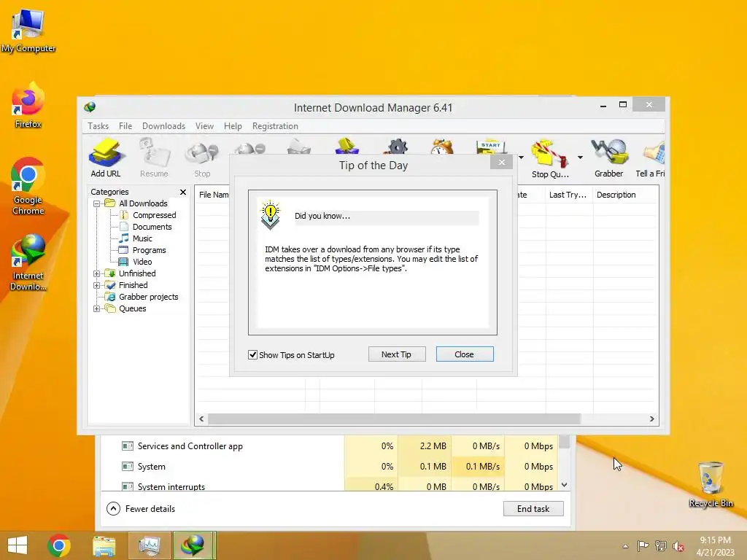Select the Recycle Bin icon
747x560 pixels.
(711, 485)
